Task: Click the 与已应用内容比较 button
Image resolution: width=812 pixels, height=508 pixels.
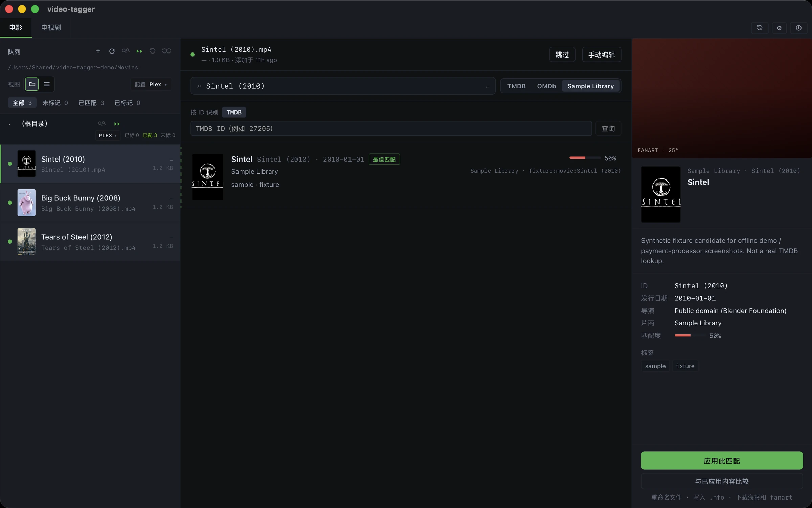Action: click(x=722, y=481)
